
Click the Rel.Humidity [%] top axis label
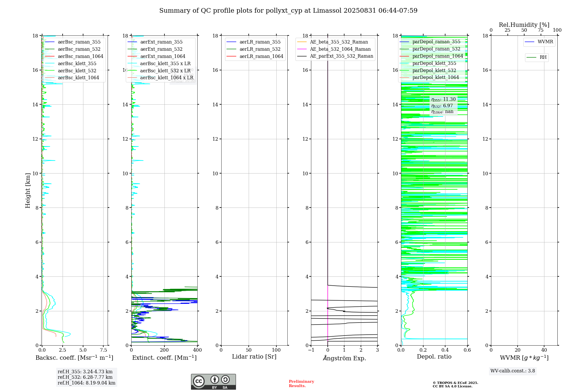[524, 25]
